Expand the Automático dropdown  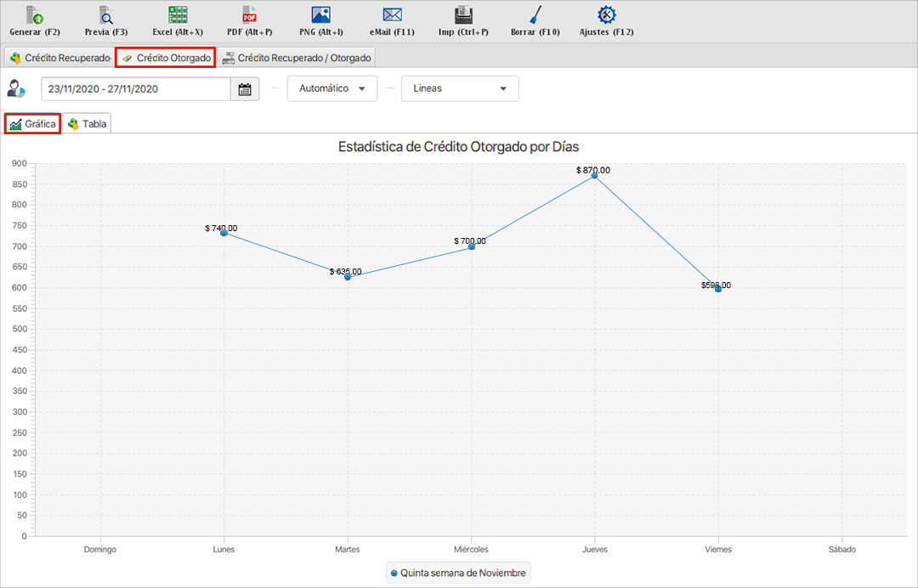[x=332, y=88]
